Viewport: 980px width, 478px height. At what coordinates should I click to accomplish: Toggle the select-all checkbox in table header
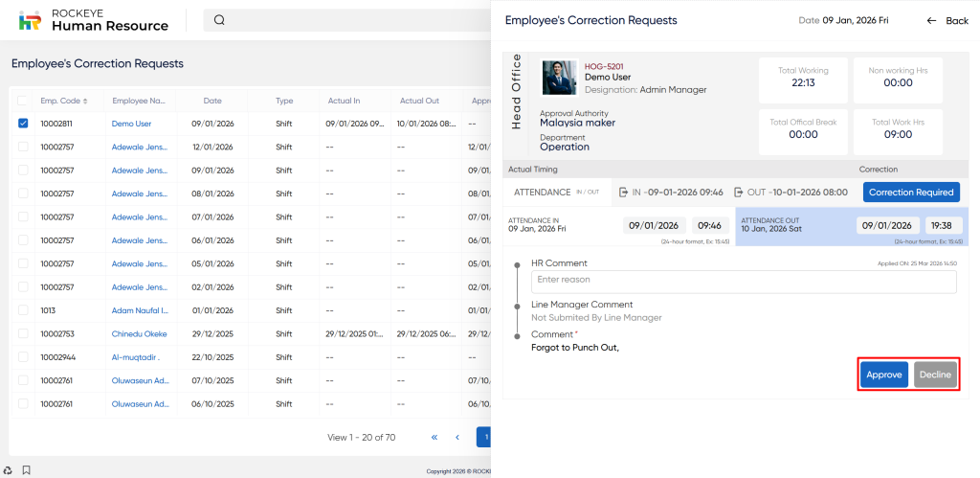click(x=23, y=100)
